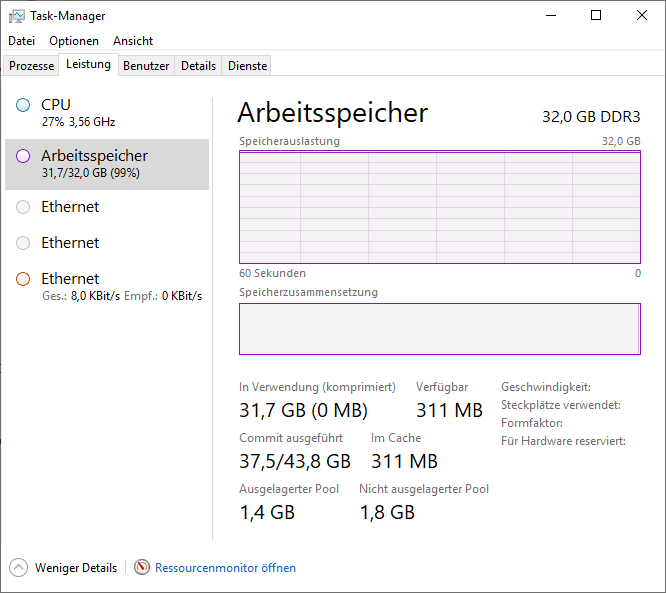Switch to the Details tab
Image resolution: width=666 pixels, height=593 pixels.
[x=198, y=66]
